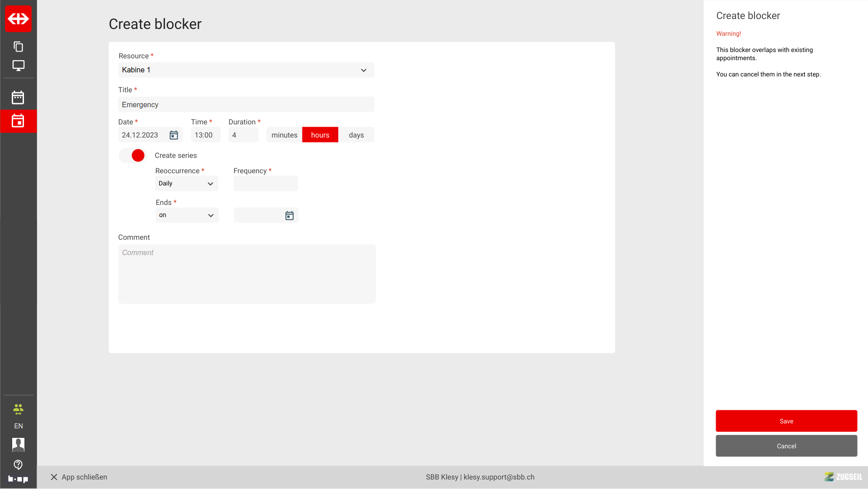Select days as duration unit
This screenshot has width=868, height=489.
[356, 135]
